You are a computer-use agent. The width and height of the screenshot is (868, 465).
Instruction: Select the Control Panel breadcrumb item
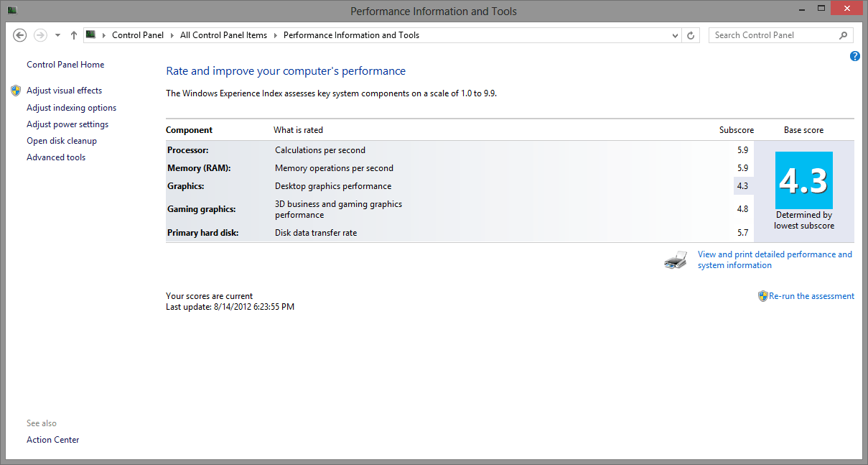coord(138,35)
